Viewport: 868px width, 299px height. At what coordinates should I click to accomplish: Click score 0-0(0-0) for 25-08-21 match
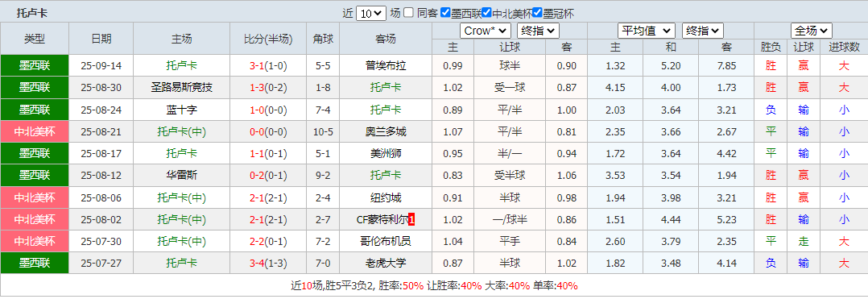click(x=268, y=132)
